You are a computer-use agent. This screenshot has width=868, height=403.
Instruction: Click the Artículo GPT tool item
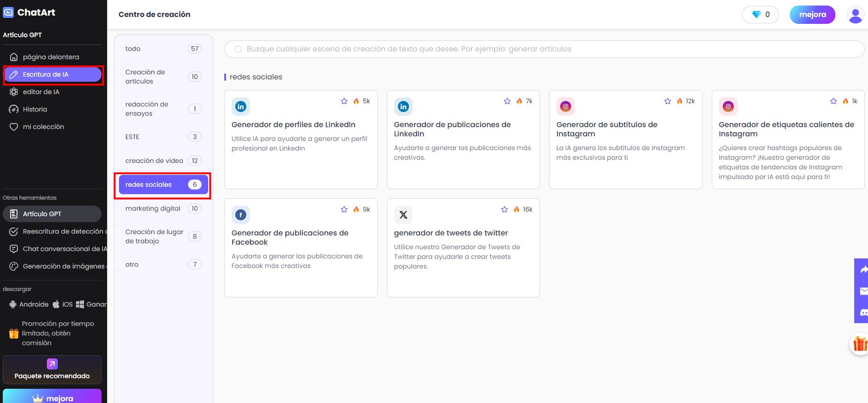coord(52,214)
